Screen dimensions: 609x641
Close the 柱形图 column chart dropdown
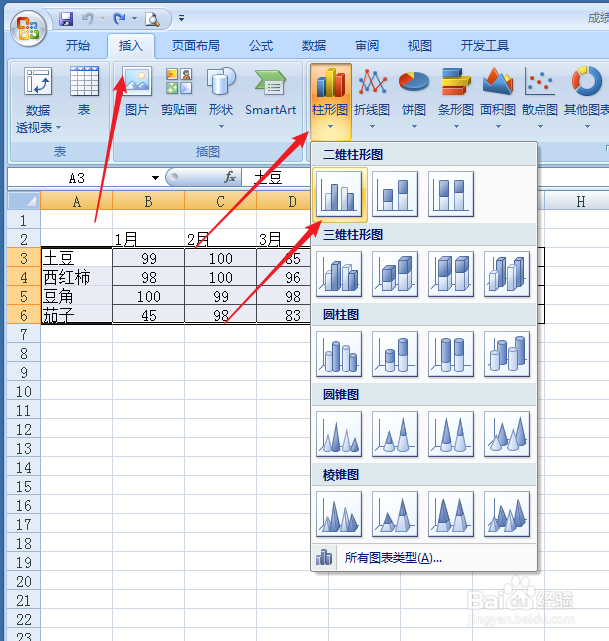pyautogui.click(x=330, y=101)
